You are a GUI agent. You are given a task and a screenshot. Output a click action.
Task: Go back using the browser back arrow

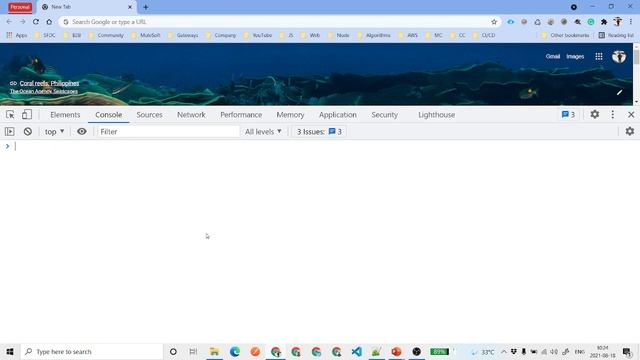pos(9,22)
